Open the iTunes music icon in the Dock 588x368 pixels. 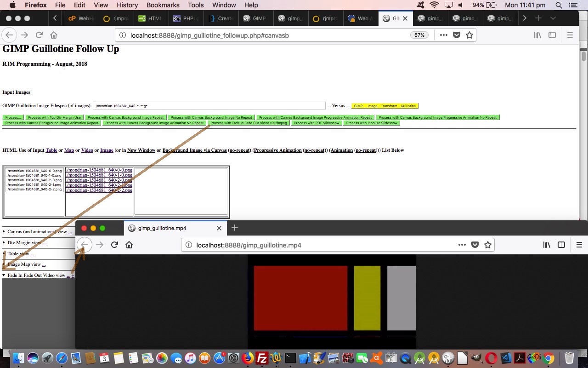coord(191,358)
